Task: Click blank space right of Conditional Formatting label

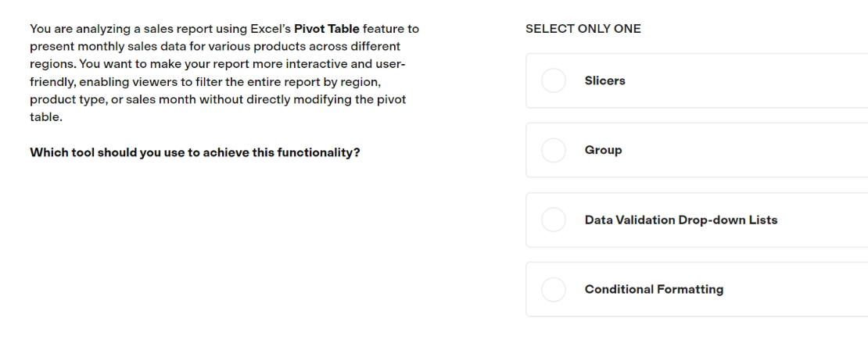Action: 797,289
